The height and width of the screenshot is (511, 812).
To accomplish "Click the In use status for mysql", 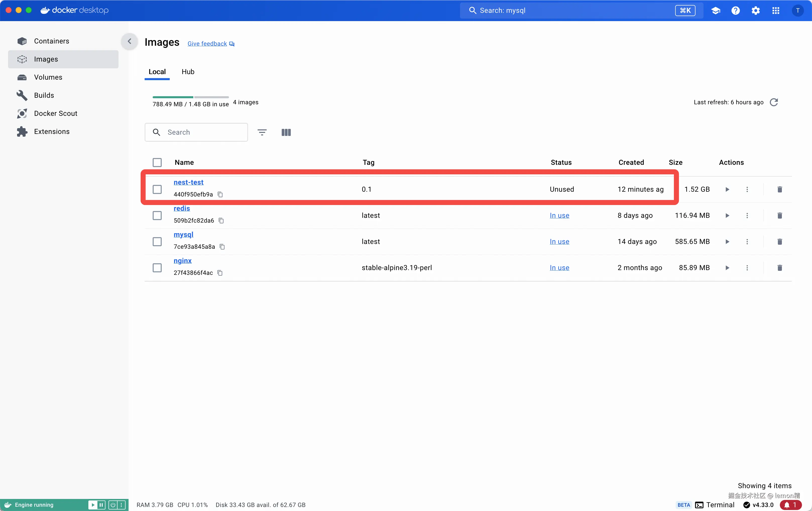I will pos(559,242).
